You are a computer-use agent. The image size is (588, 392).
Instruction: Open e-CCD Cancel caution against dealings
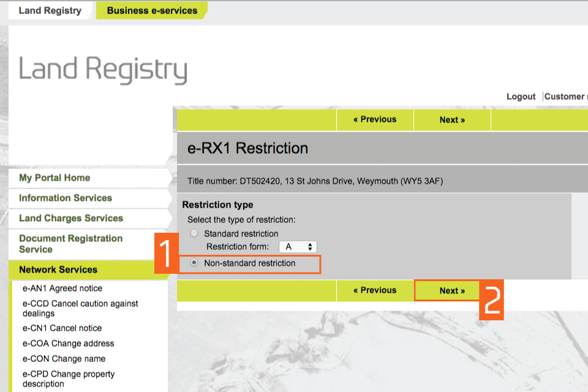pos(80,308)
